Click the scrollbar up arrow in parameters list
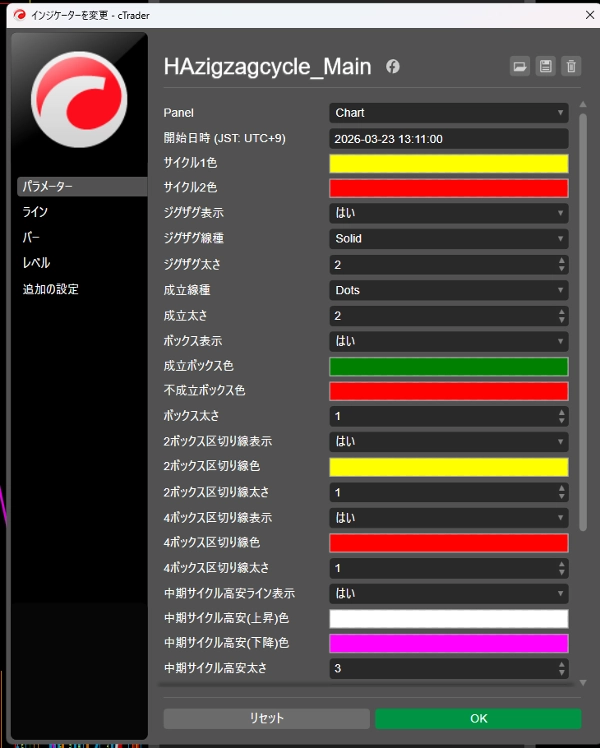Viewport: 600px width, 748px height. (x=583, y=104)
